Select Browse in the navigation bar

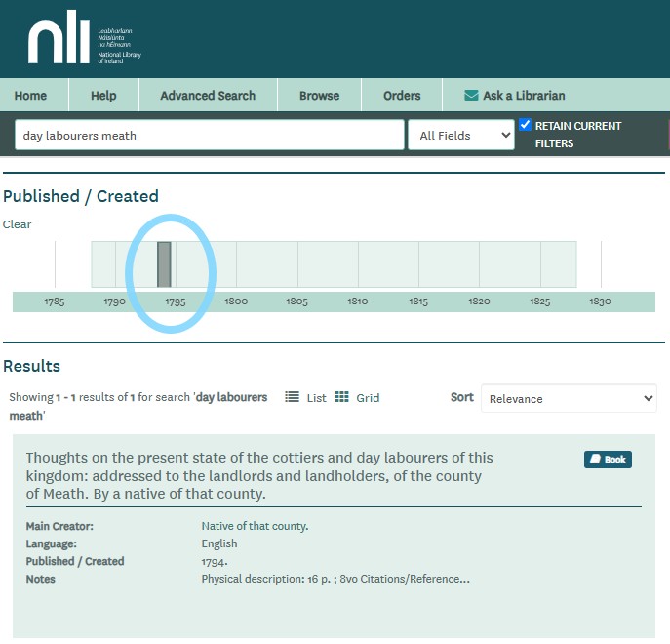[x=319, y=96]
